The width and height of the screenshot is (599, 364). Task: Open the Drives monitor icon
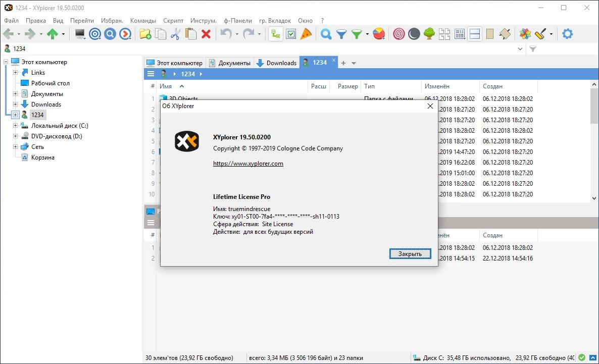(80, 34)
